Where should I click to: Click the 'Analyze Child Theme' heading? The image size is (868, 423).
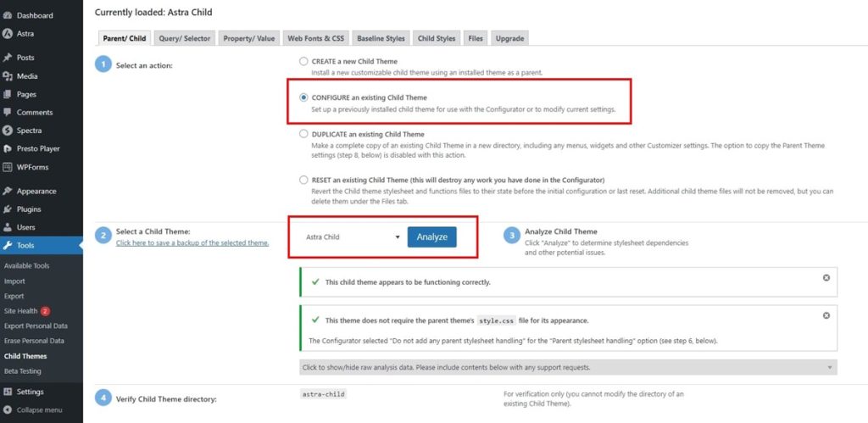click(561, 231)
